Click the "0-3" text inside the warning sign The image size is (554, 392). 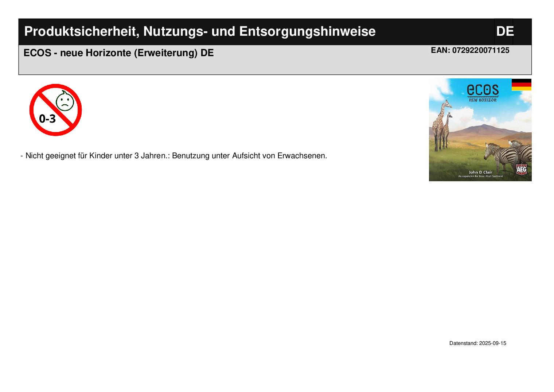pyautogui.click(x=47, y=119)
